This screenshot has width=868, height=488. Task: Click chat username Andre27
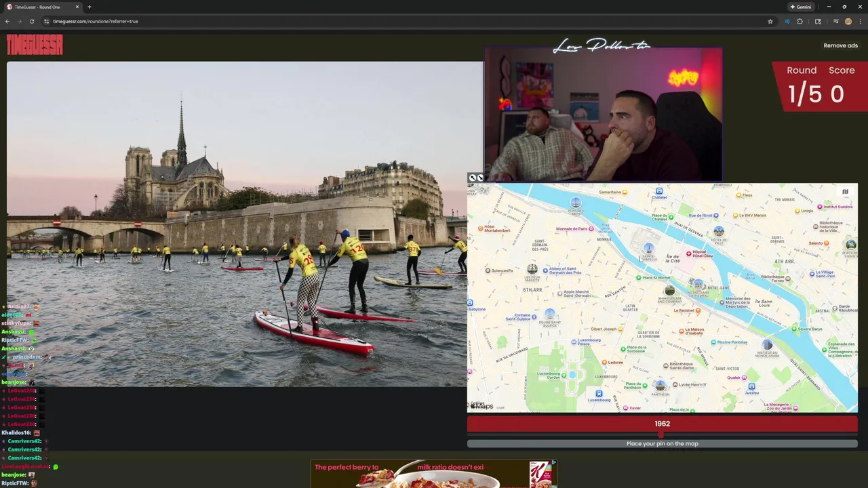coord(19,307)
